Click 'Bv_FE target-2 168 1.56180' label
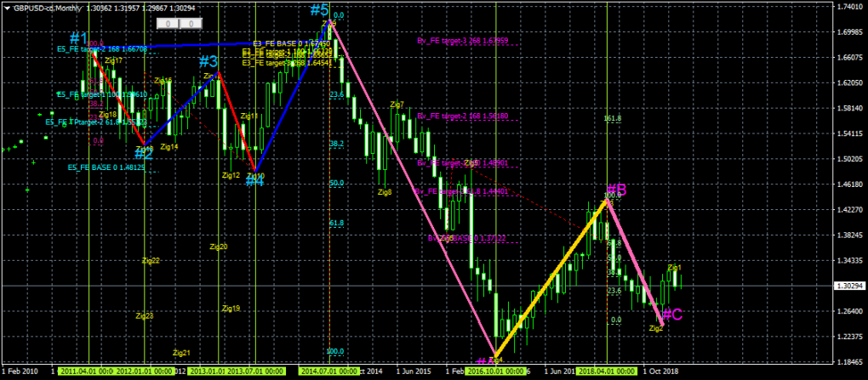Image resolution: width=868 pixels, height=380 pixels. point(462,116)
